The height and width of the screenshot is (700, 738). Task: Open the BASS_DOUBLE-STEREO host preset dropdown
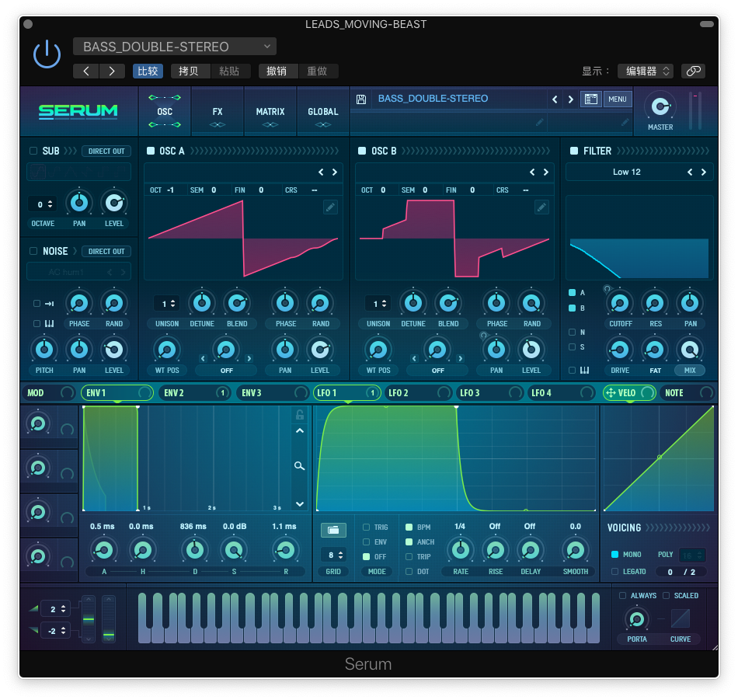coord(175,47)
